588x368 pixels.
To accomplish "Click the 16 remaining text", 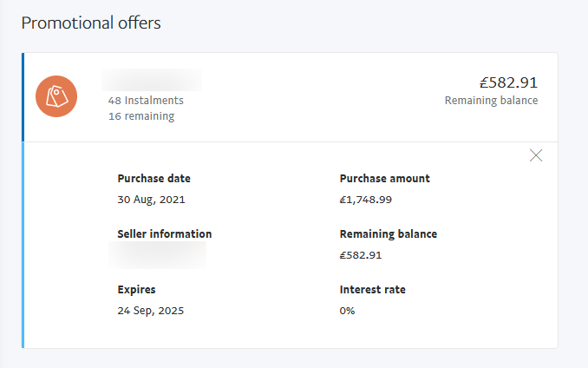I will pos(141,116).
